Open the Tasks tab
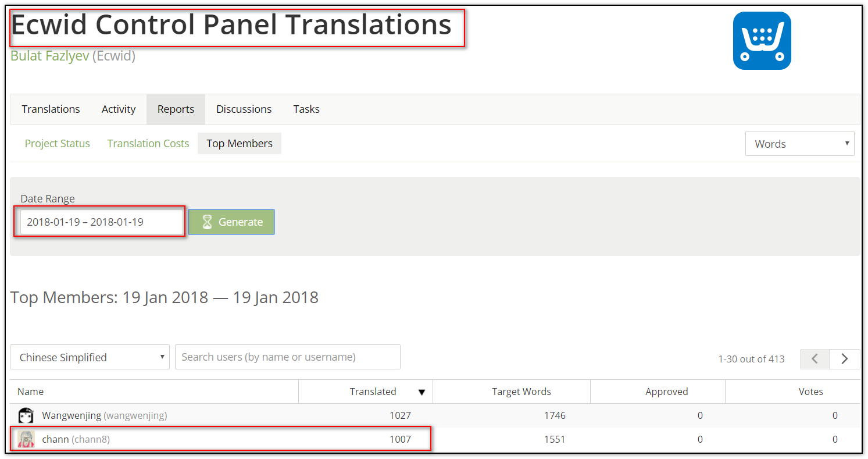 click(x=306, y=109)
